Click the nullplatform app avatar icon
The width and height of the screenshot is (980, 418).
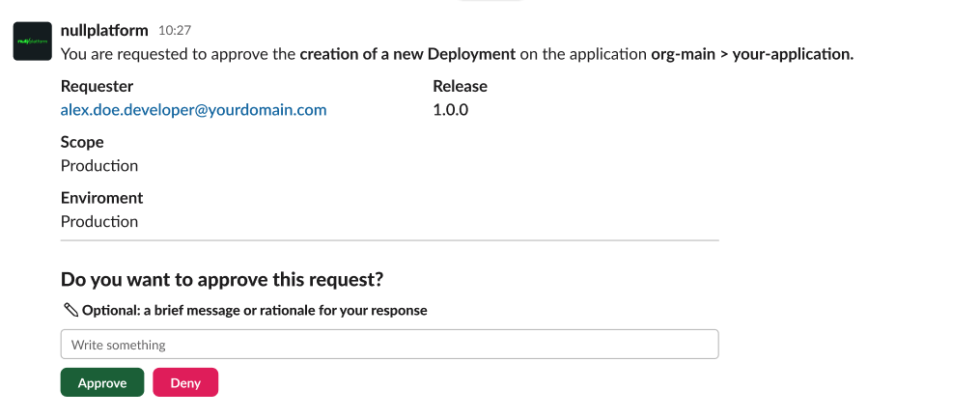click(x=33, y=42)
